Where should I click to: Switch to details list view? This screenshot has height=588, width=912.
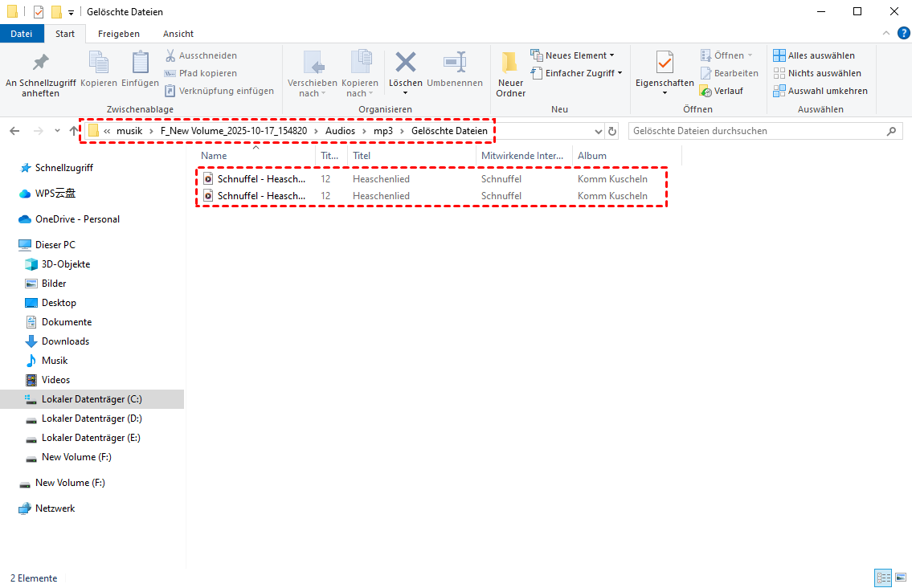coord(883,578)
